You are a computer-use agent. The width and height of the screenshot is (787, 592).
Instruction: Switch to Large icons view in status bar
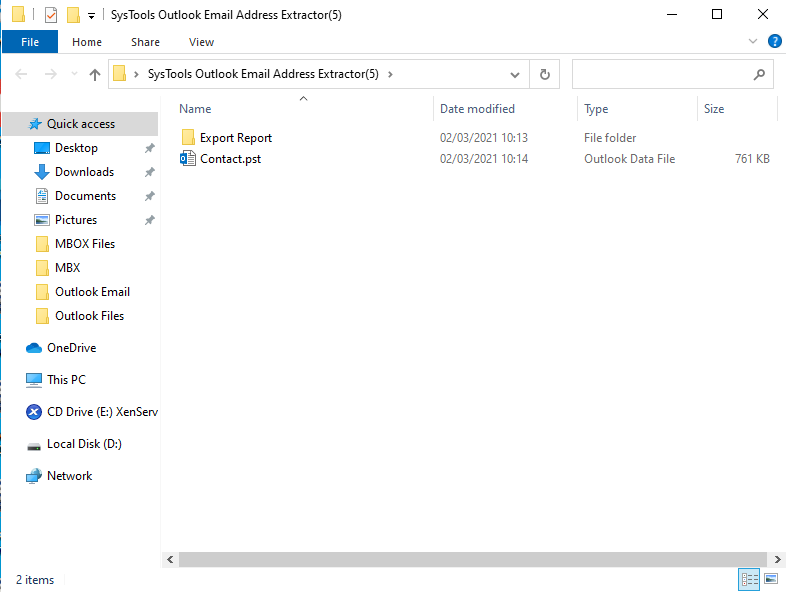click(x=771, y=579)
